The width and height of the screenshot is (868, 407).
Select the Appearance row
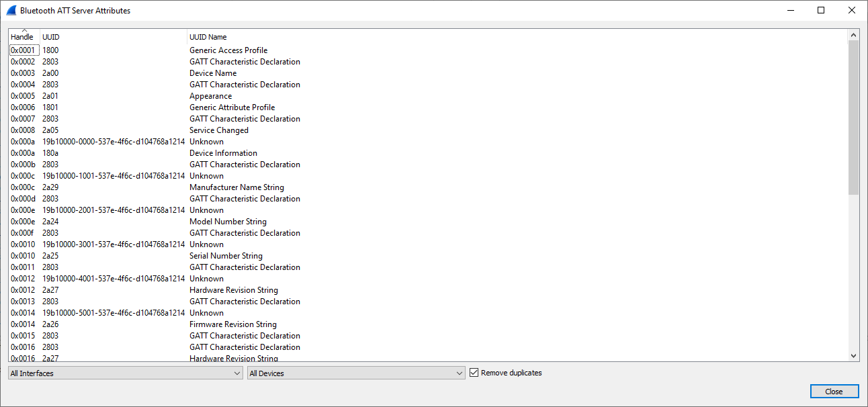(x=429, y=96)
